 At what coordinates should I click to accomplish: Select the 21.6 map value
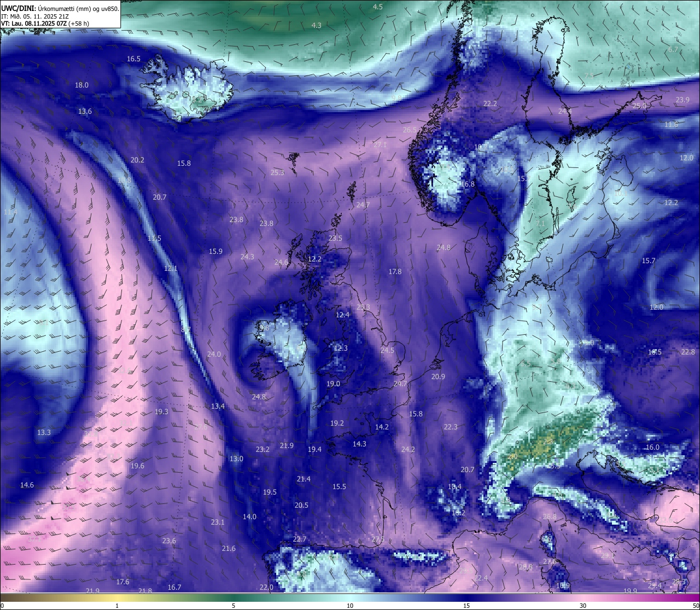229,549
